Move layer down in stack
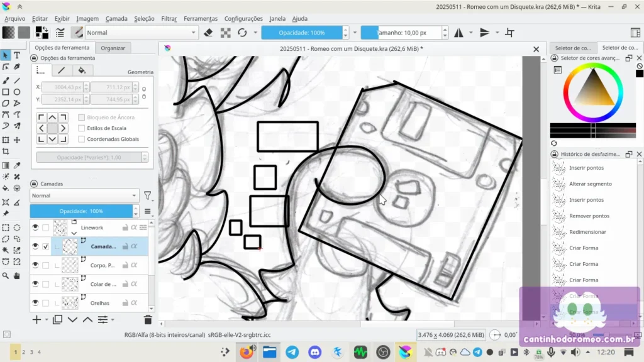Image resolution: width=644 pixels, height=362 pixels. click(73, 319)
